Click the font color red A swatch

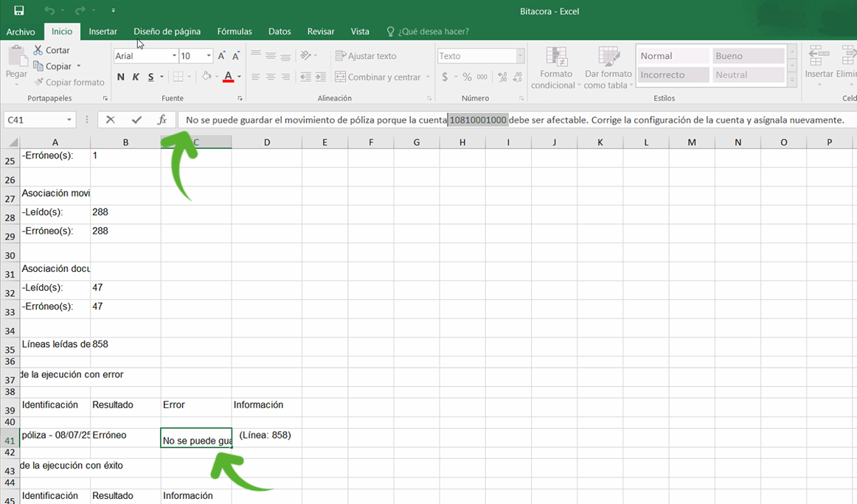coord(228,77)
